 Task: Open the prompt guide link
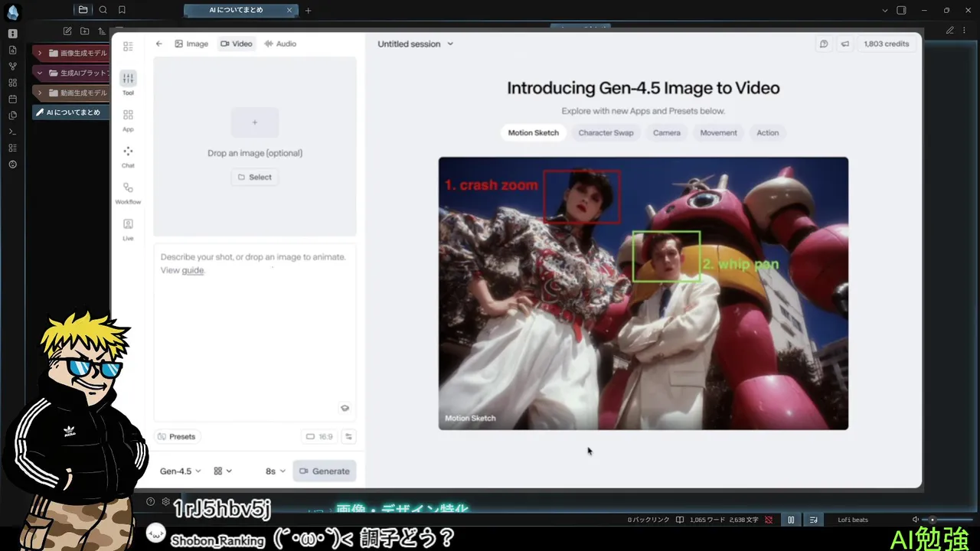pyautogui.click(x=193, y=270)
